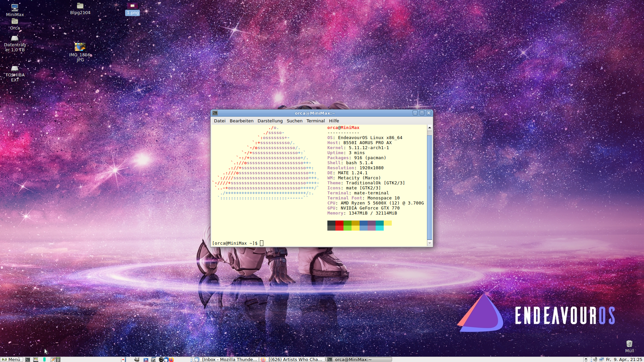Viewport: 644px width, 362px height.
Task: Select the TOSHIBA EXT drive icon
Action: 15,73
